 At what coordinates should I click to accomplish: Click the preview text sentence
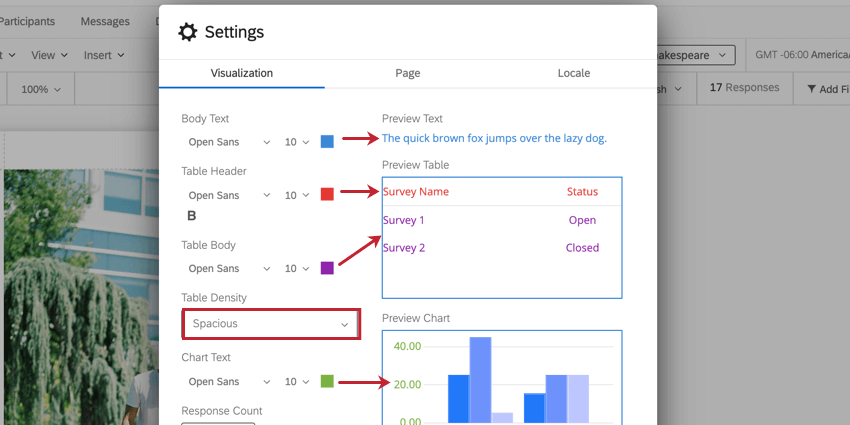coord(494,138)
